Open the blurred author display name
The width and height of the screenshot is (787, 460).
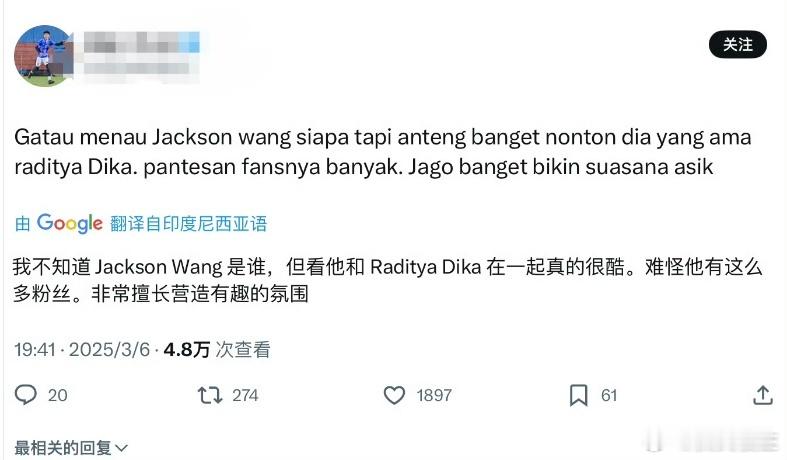(142, 43)
